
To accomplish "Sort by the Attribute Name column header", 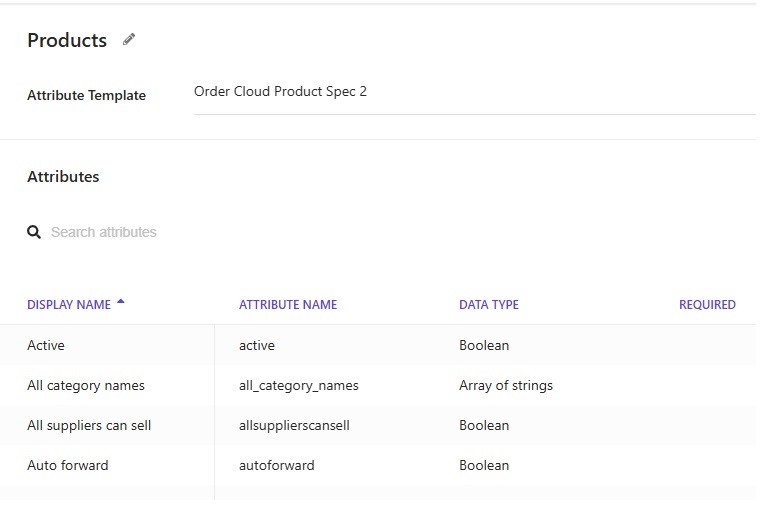I will (x=288, y=305).
